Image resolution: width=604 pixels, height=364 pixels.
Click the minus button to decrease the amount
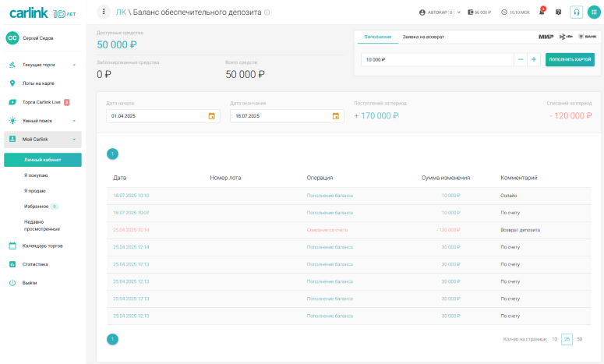click(520, 59)
